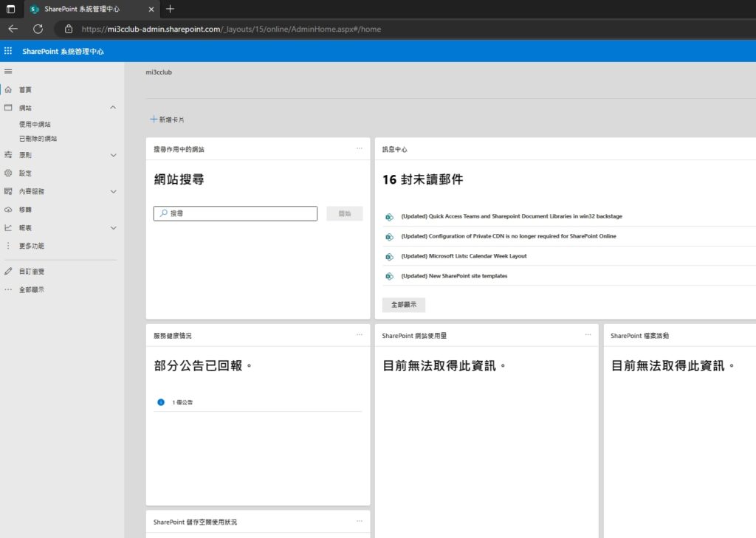The height and width of the screenshot is (538, 756).
Task: Click the browser address bar URL
Action: (x=231, y=29)
